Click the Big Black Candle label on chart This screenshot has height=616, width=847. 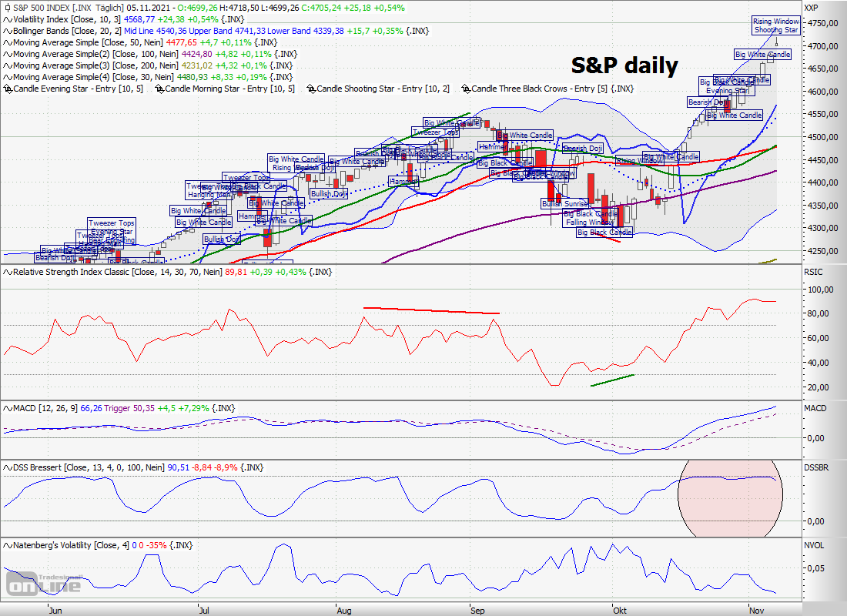click(x=604, y=232)
